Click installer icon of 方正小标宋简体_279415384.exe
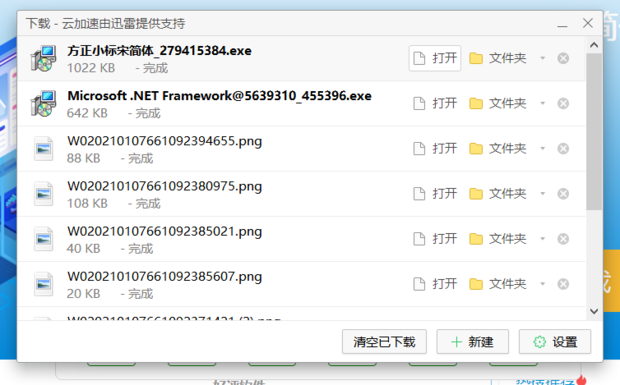Image resolution: width=620 pixels, height=385 pixels. click(43, 58)
